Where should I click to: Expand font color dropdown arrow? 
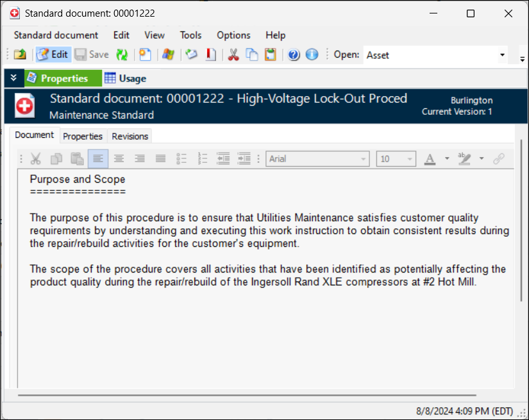[447, 158]
